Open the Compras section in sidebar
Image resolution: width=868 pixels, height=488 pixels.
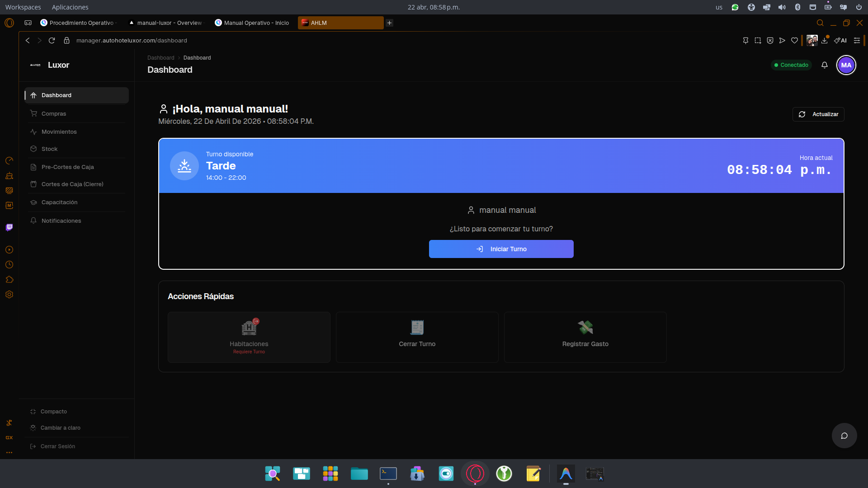tap(76, 113)
